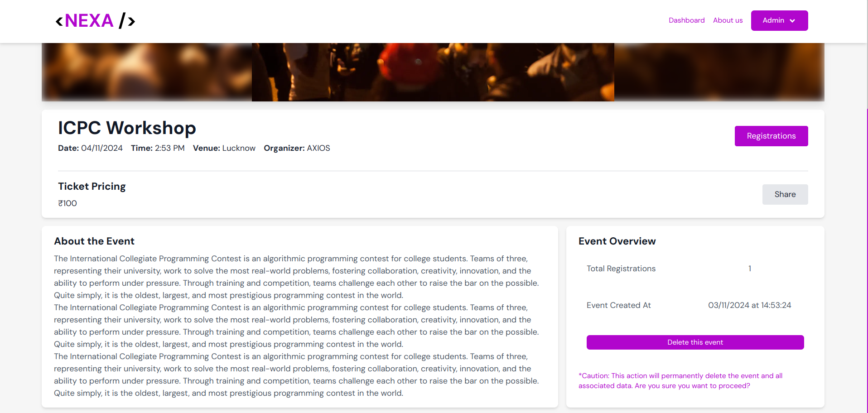
Task: Click the Admin chevron arrow
Action: coord(792,21)
